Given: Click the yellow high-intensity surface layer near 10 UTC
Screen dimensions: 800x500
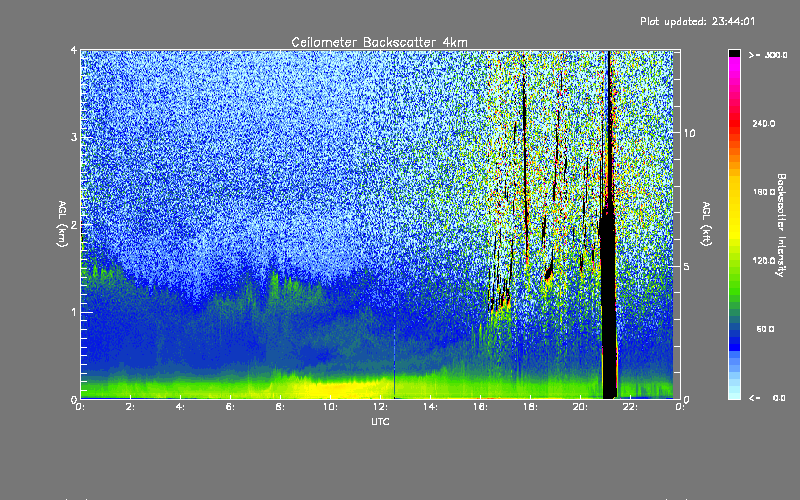Looking at the screenshot, I should tap(337, 388).
